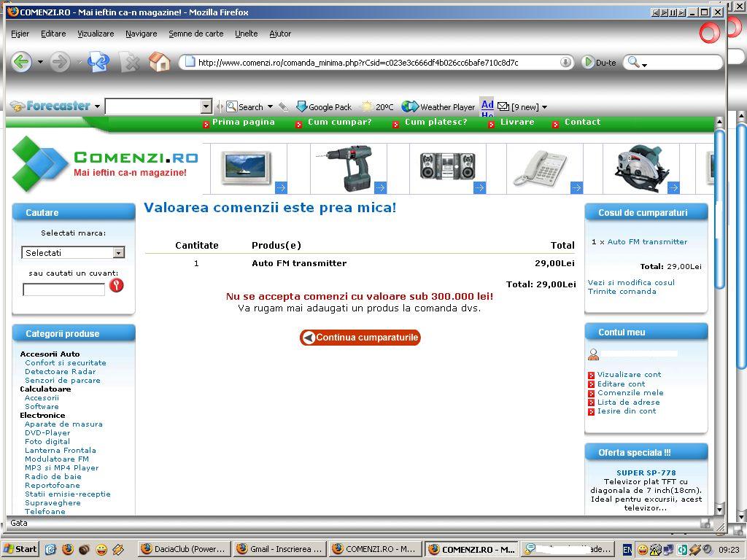Open the Unelte menu
Image resolution: width=747 pixels, height=560 pixels.
(247, 34)
